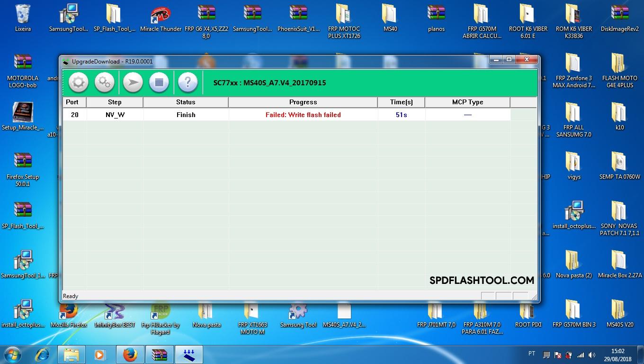The height and width of the screenshot is (364, 644).
Task: Open the SONY NOVAS PATCH folder
Action: pos(620,219)
